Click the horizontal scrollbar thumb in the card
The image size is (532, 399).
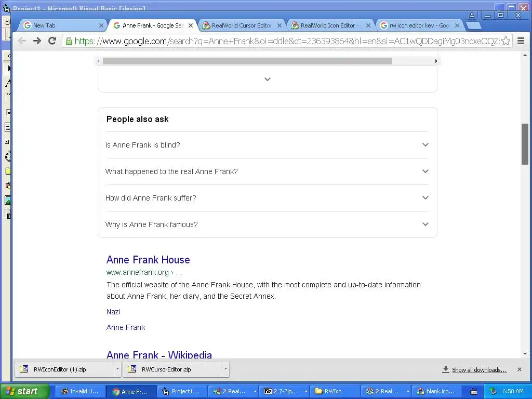click(247, 61)
